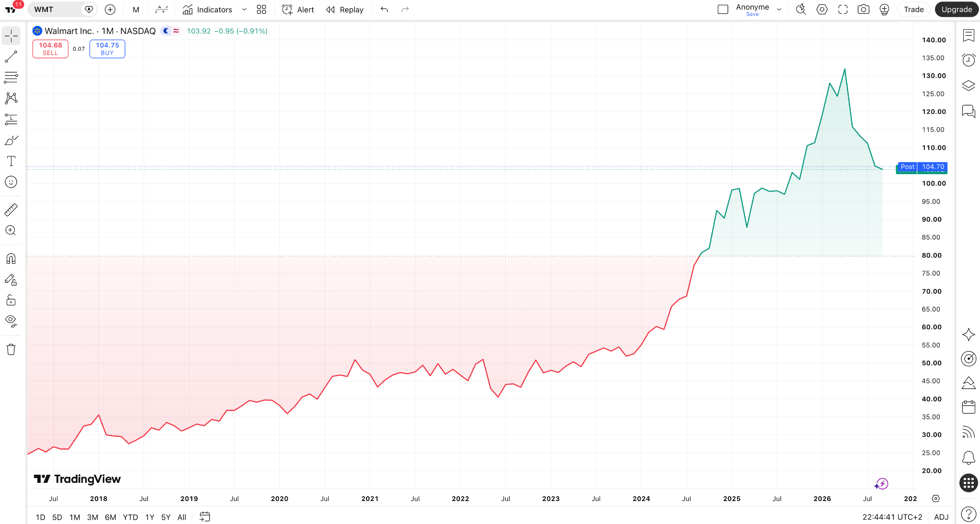Open the layout templates grid menu
Image resolution: width=980 pixels, height=524 pixels.
[261, 10]
